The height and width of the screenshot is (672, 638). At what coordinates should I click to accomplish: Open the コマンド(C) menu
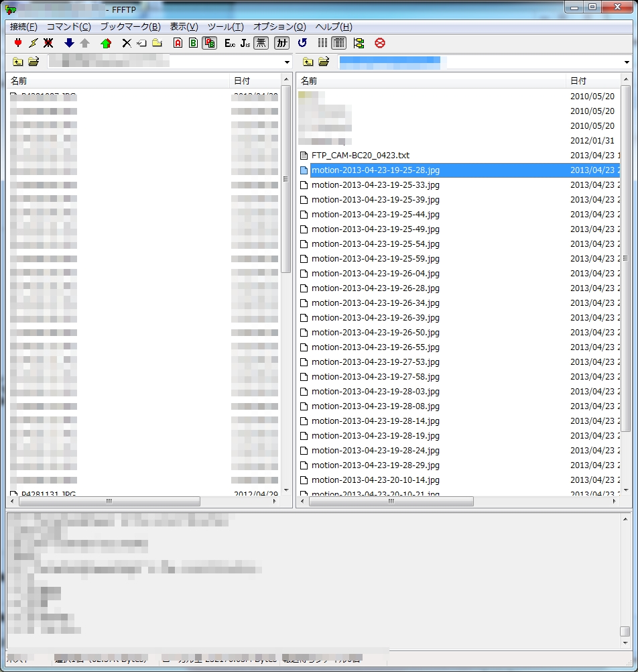click(x=69, y=27)
